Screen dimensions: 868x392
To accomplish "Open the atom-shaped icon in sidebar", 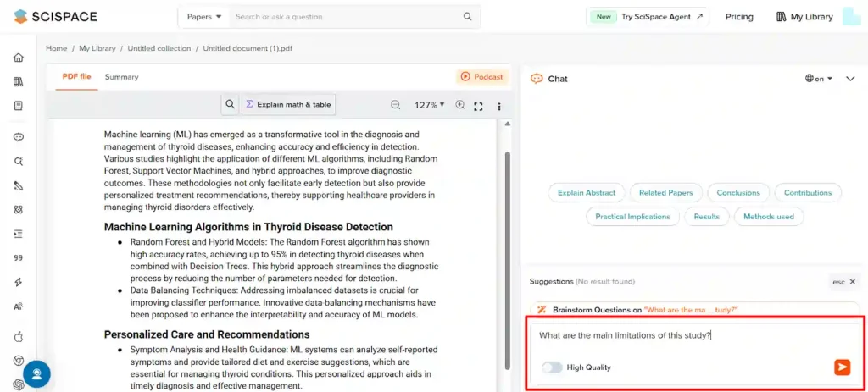I will tap(19, 209).
